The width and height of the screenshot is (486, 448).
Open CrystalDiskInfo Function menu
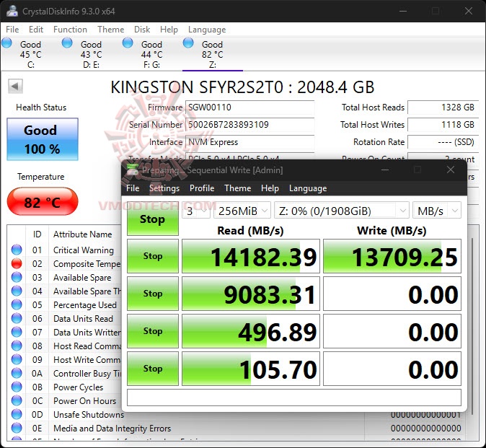coord(70,30)
